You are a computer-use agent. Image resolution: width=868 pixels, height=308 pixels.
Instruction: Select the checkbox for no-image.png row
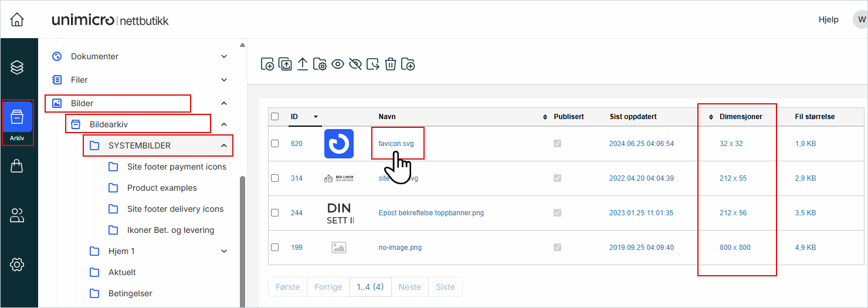click(x=274, y=248)
